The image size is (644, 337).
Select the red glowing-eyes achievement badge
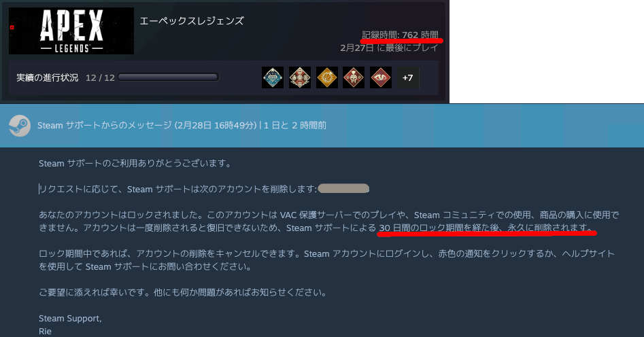pyautogui.click(x=381, y=77)
